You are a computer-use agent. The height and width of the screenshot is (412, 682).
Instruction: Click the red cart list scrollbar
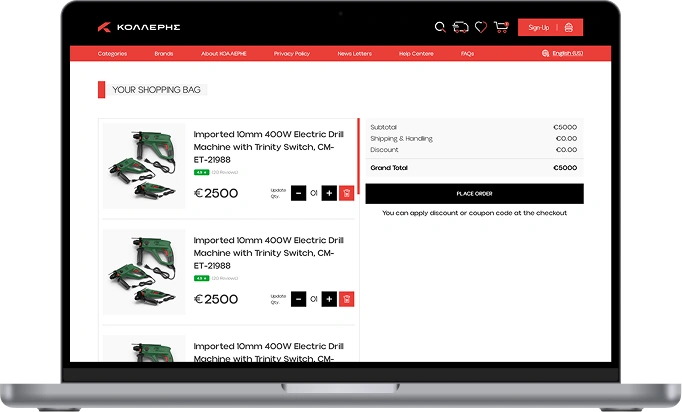click(x=358, y=156)
